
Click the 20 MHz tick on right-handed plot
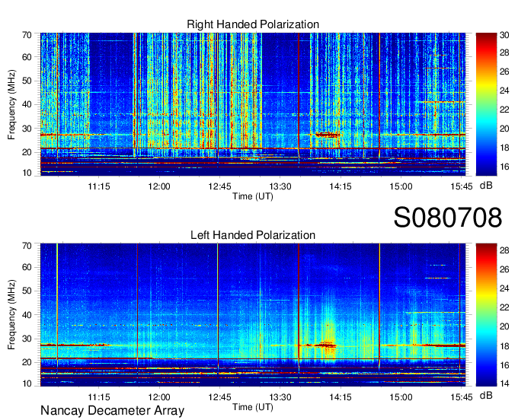pos(27,152)
